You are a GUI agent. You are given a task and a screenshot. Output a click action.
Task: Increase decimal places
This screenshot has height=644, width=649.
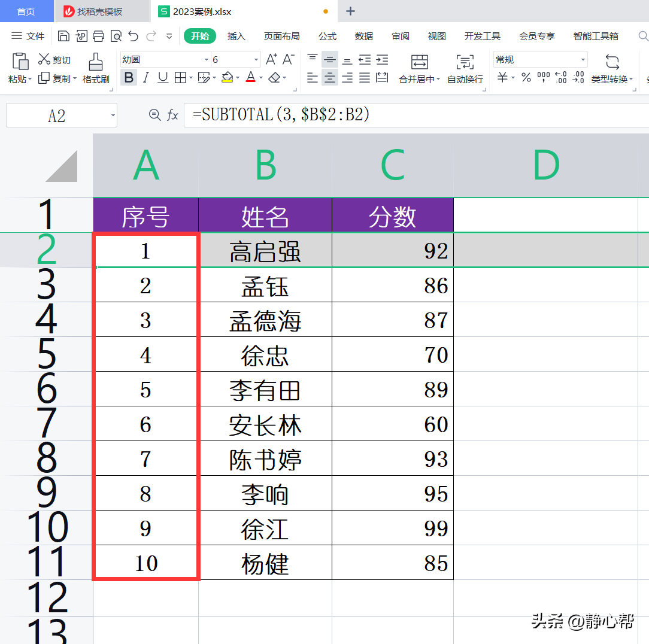tap(561, 77)
